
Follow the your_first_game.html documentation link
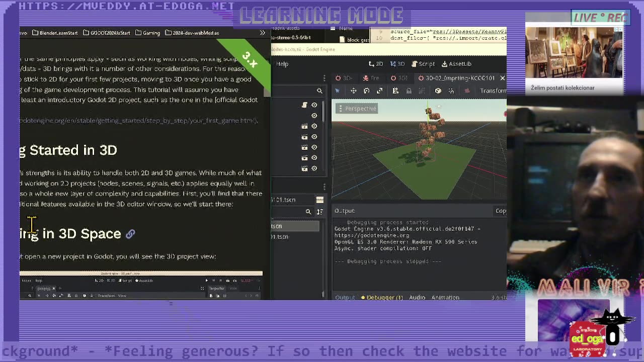point(138,121)
